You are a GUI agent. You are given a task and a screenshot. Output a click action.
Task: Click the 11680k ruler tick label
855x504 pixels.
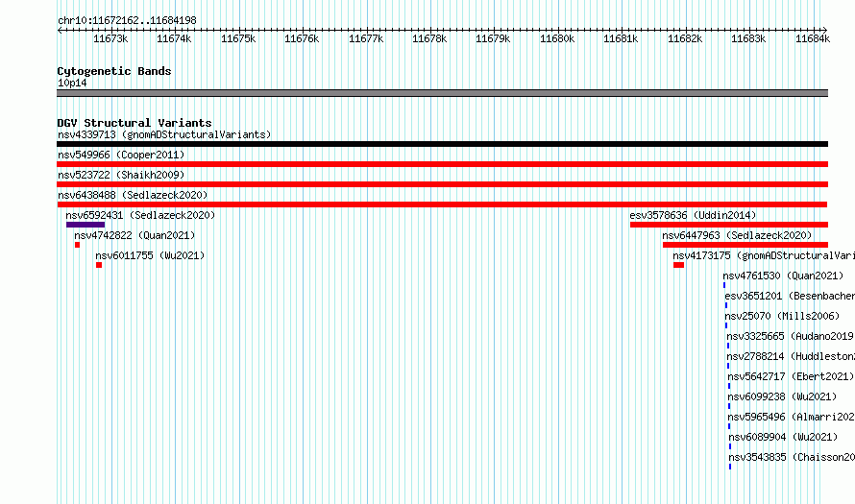(x=557, y=38)
